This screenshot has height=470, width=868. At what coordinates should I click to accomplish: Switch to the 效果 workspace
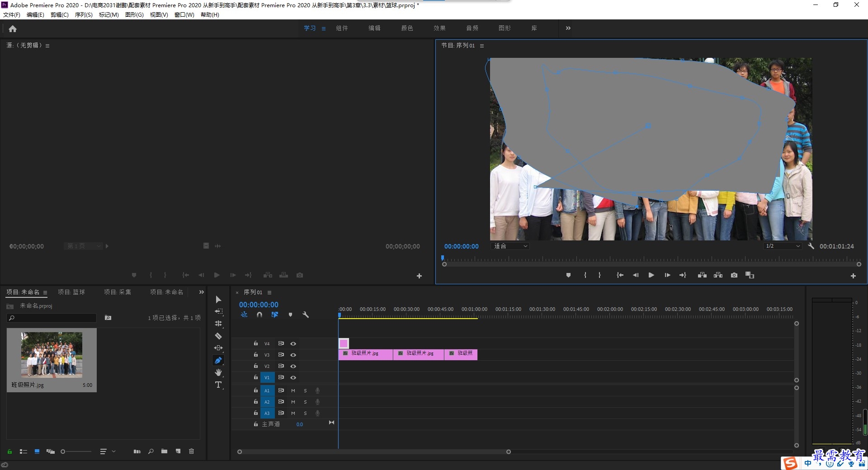tap(439, 28)
